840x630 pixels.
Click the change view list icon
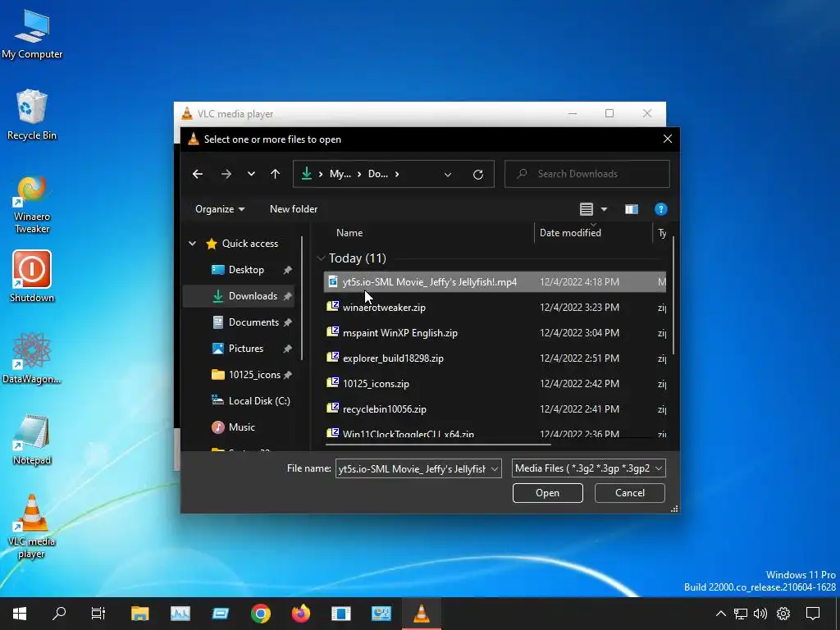(x=587, y=209)
